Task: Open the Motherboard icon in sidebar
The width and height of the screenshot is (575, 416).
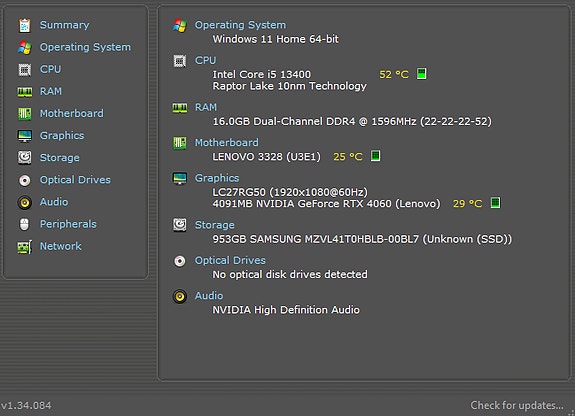Action: 25,114
